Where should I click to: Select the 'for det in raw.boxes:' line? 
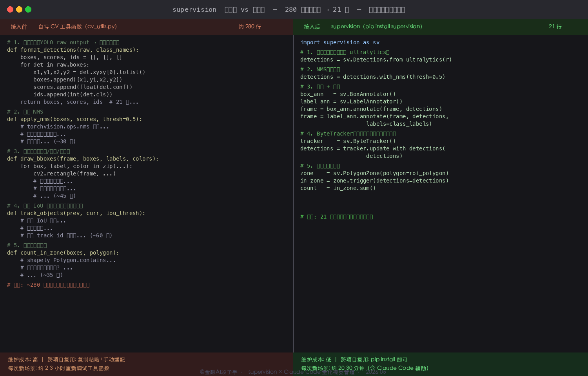pyautogui.click(x=55, y=65)
